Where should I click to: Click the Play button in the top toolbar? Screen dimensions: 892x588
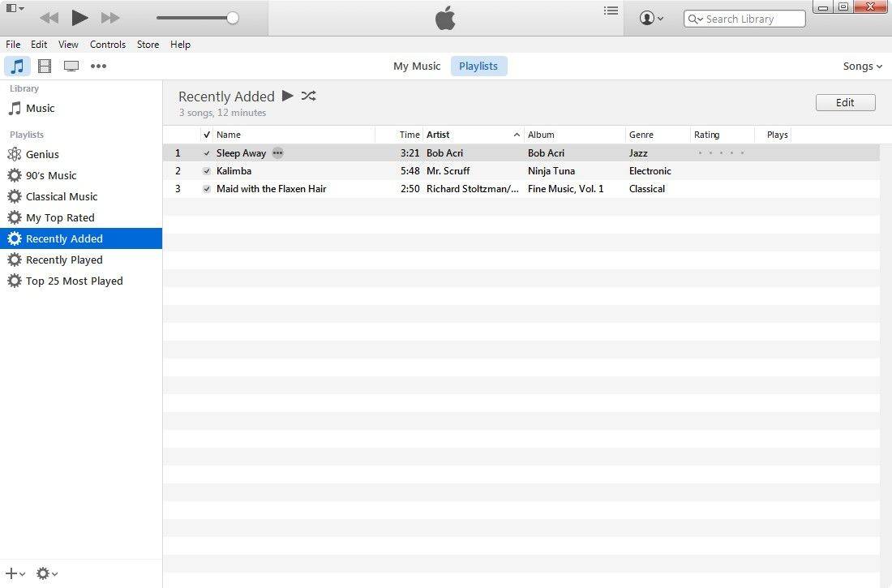pos(79,18)
